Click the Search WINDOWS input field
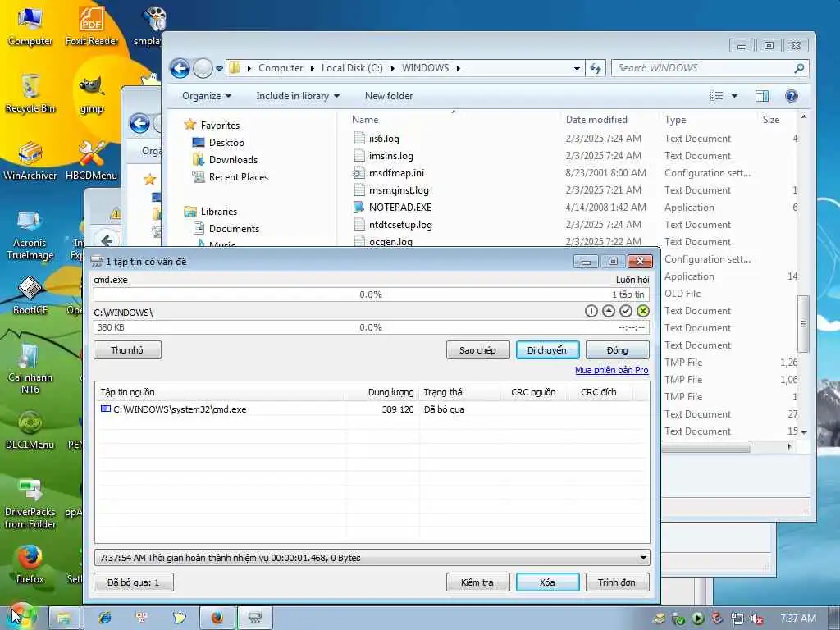This screenshot has height=630, width=840. pos(710,68)
